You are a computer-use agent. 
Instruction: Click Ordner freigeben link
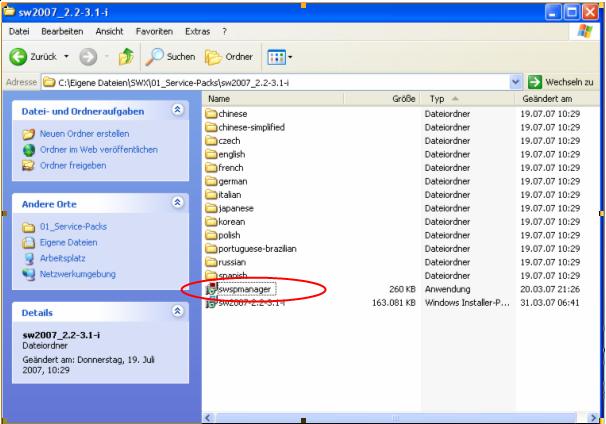pyautogui.click(x=73, y=165)
